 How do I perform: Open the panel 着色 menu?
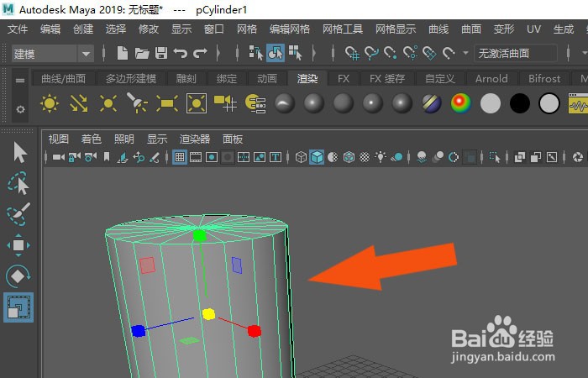91,139
